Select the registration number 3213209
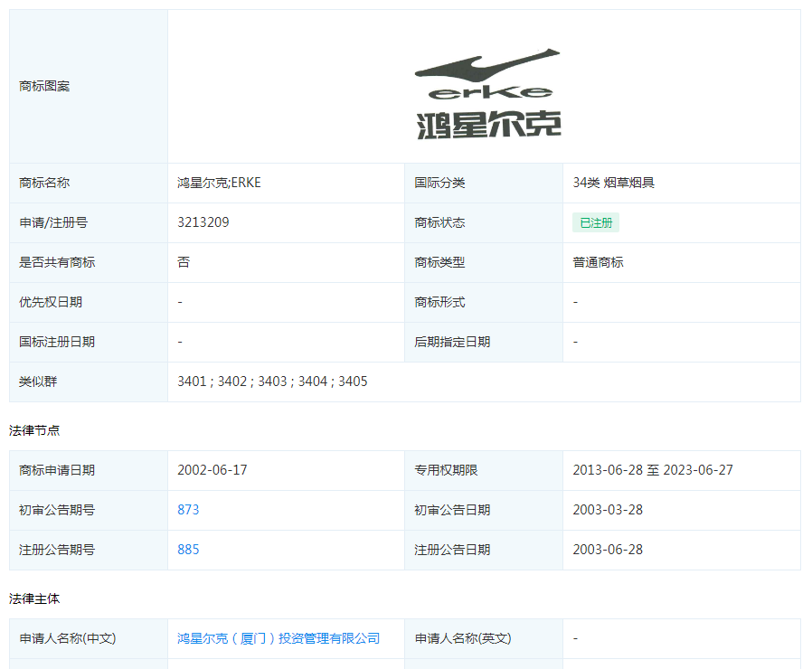 (203, 222)
